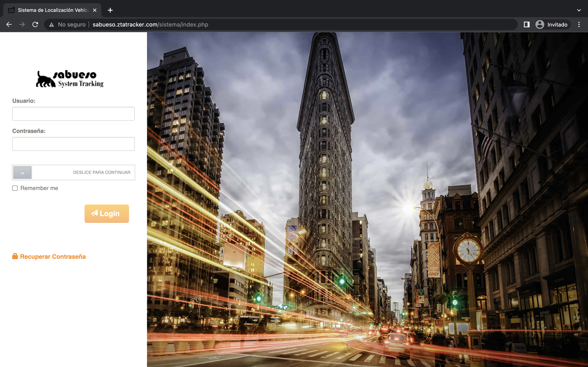Click the browser forward arrow

pos(22,24)
